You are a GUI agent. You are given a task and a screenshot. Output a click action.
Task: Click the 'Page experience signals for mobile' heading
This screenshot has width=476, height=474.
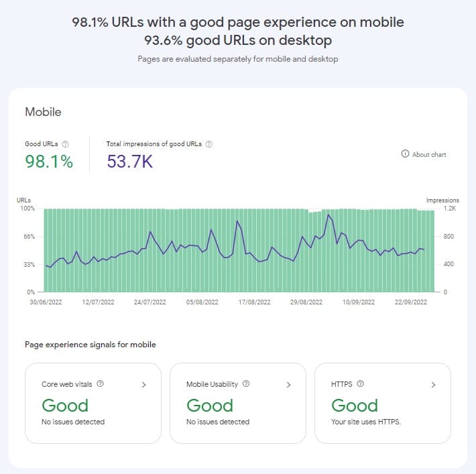point(90,345)
